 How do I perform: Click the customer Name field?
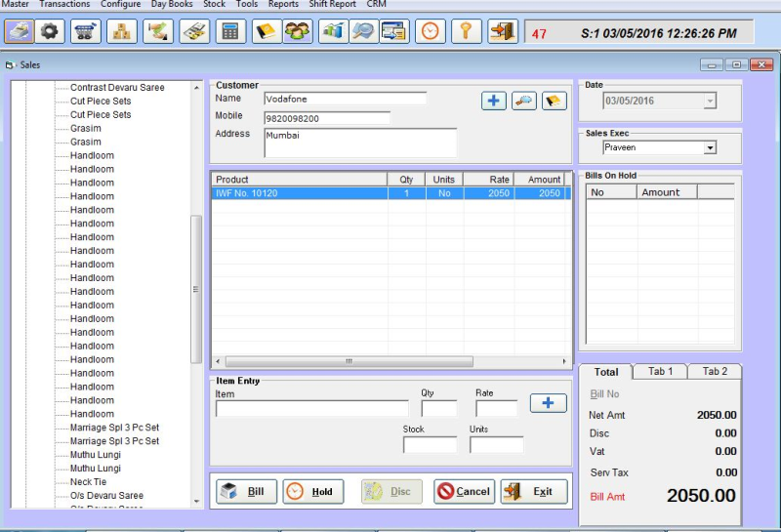tap(346, 99)
